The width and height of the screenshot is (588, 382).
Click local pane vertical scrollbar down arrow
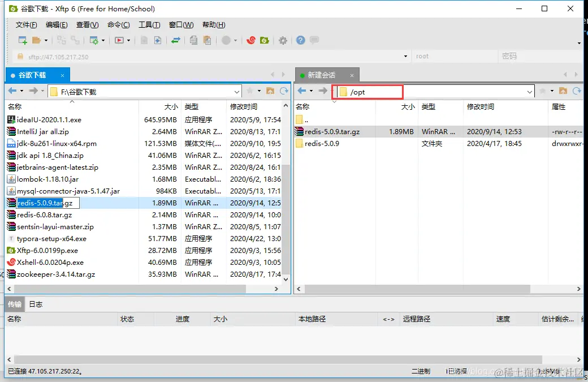click(x=286, y=279)
